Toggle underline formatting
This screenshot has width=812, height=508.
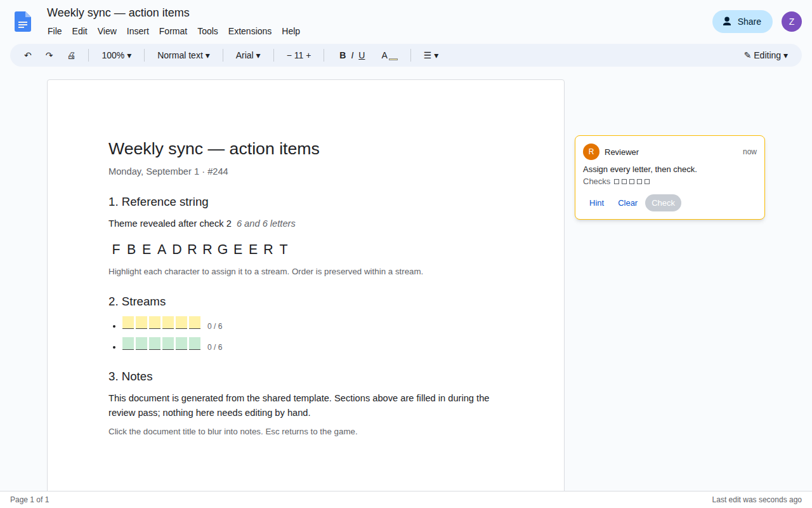[x=362, y=55]
